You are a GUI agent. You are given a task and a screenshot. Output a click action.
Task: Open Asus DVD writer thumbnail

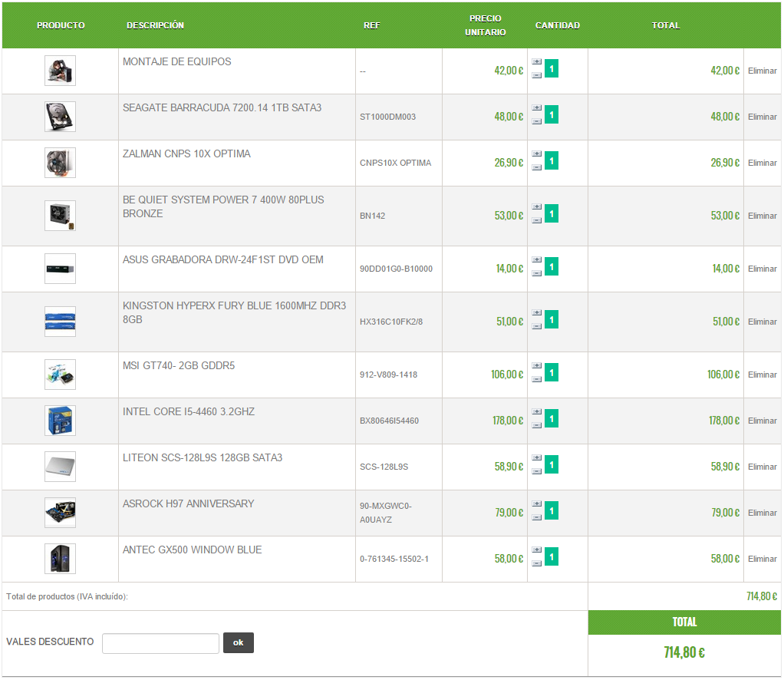(x=60, y=269)
